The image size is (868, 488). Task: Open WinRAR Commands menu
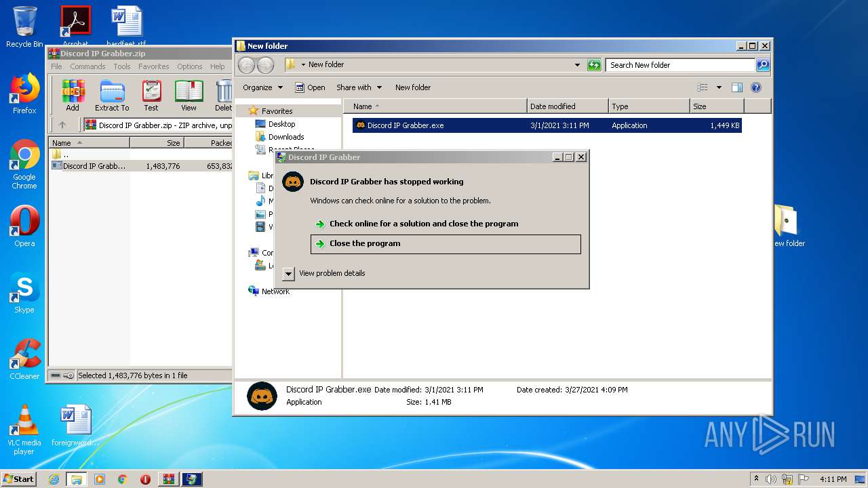point(87,66)
